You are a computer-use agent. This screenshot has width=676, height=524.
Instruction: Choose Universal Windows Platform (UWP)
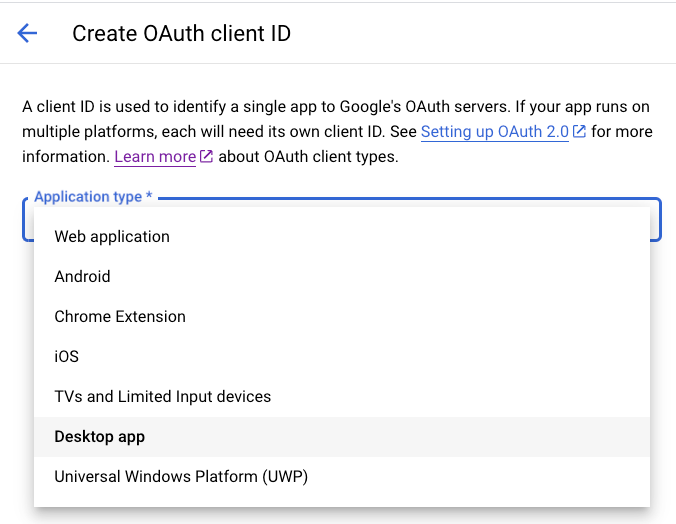(x=181, y=477)
